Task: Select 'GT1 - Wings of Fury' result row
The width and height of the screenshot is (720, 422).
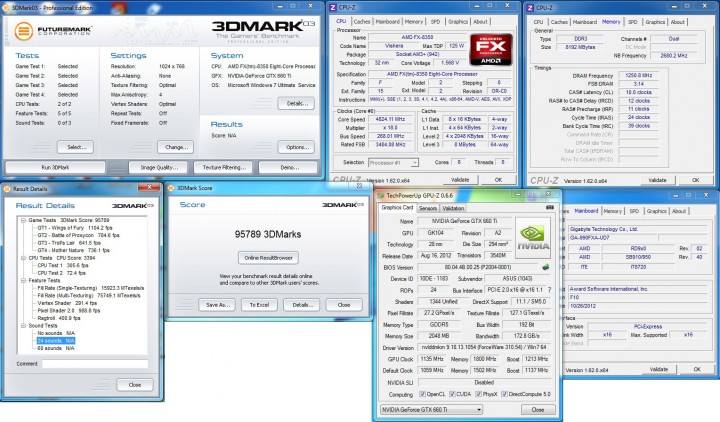Action: coord(75,228)
